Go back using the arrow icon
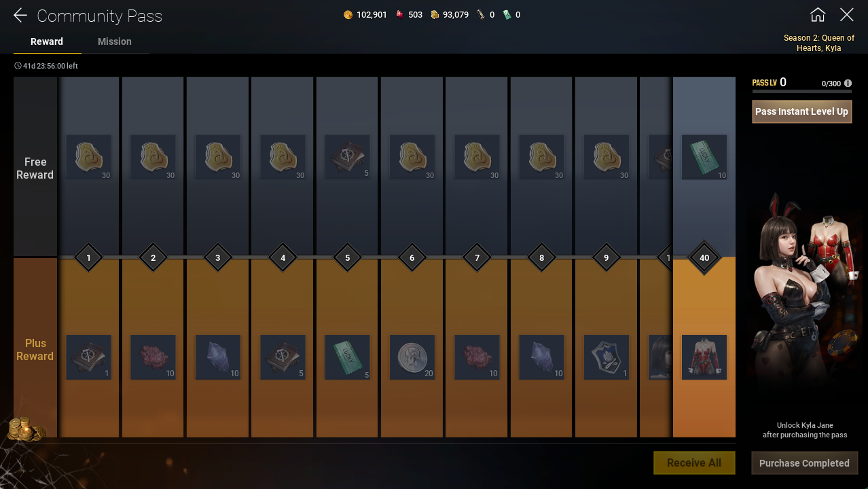This screenshot has width=868, height=489. pyautogui.click(x=20, y=15)
